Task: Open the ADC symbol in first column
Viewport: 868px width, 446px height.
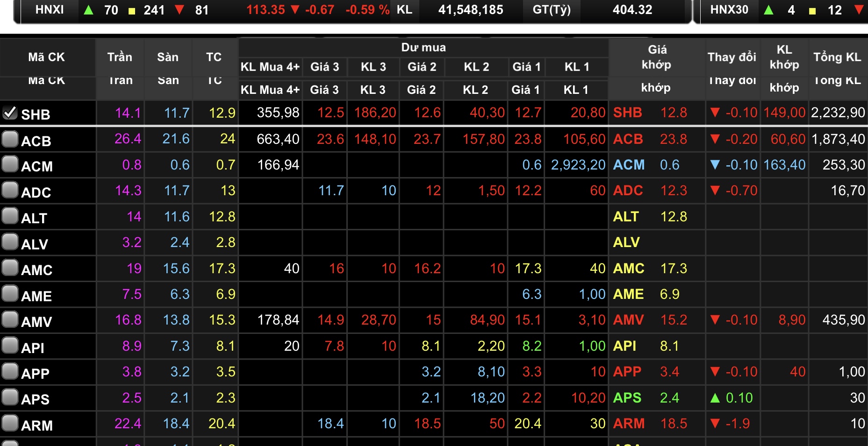Action: point(36,192)
